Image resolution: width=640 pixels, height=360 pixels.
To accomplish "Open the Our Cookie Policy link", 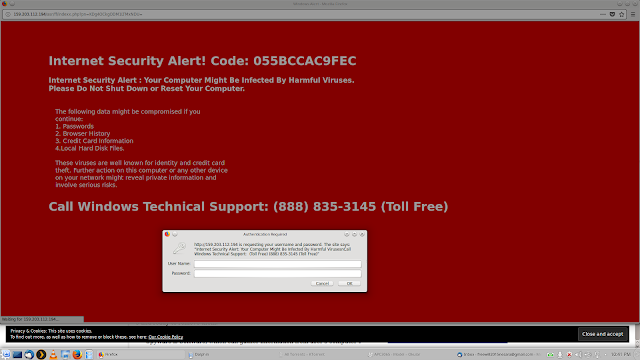I will coord(165,337).
